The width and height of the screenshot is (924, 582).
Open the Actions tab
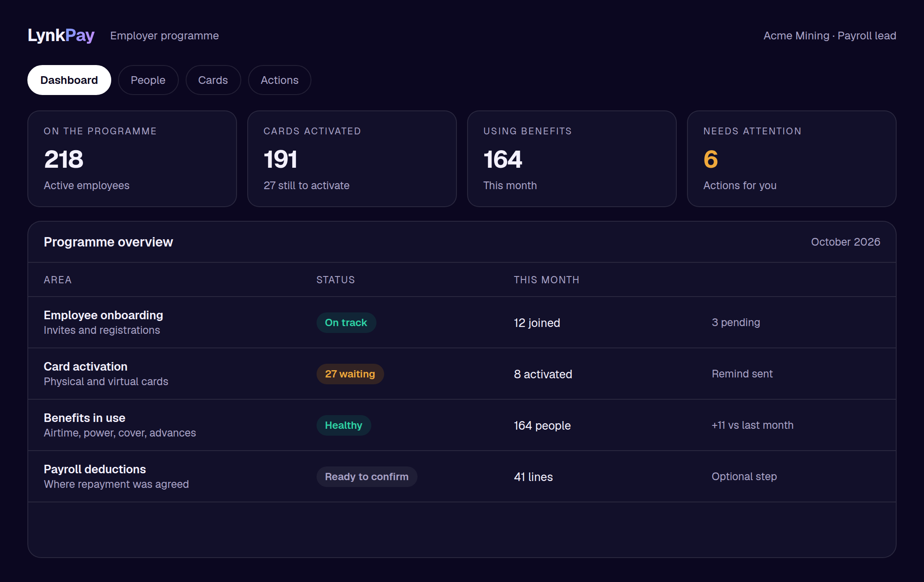click(x=280, y=80)
